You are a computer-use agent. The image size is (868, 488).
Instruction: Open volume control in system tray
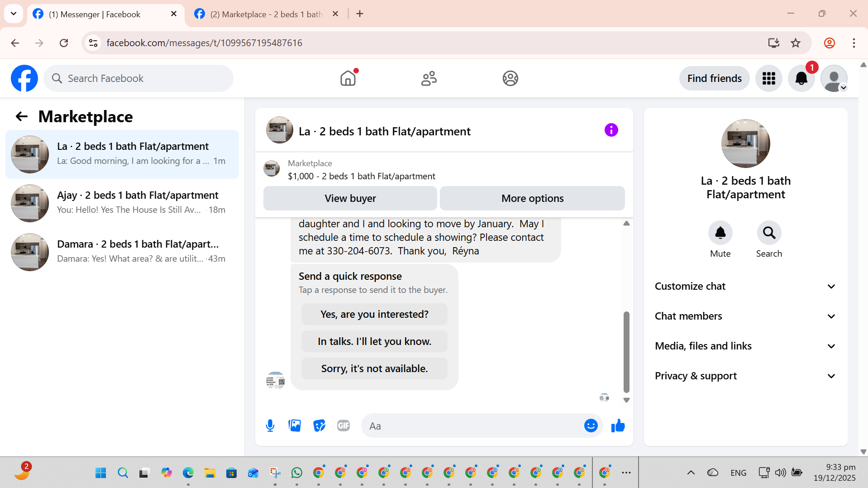click(780, 473)
